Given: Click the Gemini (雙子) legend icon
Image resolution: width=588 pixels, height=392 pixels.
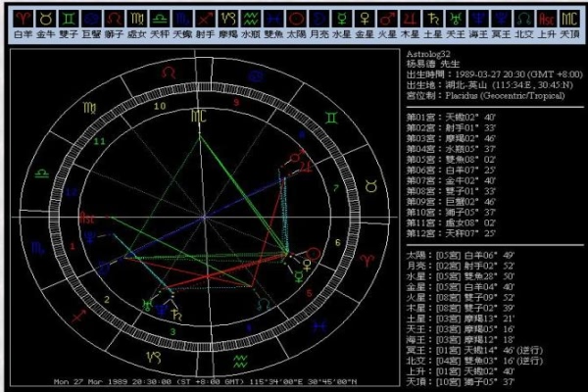Looking at the screenshot, I should (70, 19).
